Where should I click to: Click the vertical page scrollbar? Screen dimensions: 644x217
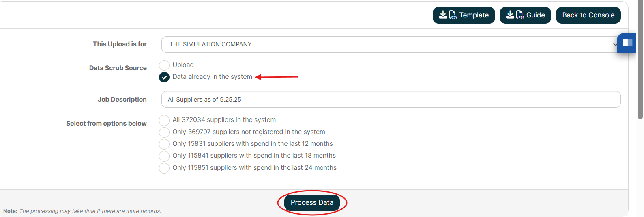(x=640, y=61)
